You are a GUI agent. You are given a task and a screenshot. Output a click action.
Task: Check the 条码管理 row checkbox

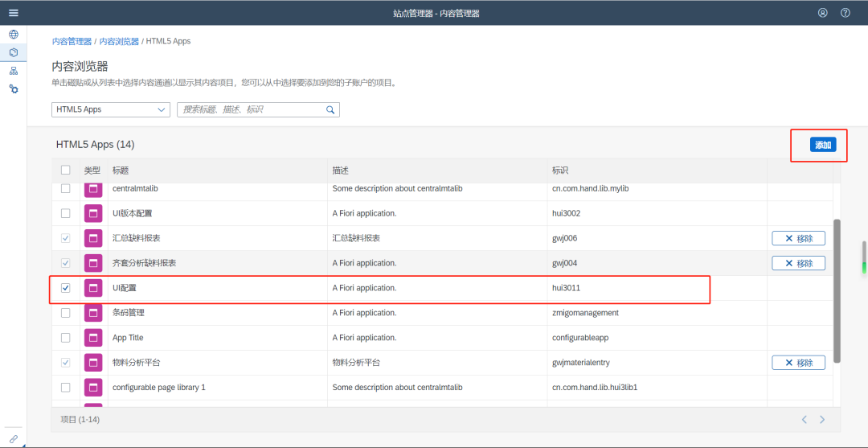[65, 313]
